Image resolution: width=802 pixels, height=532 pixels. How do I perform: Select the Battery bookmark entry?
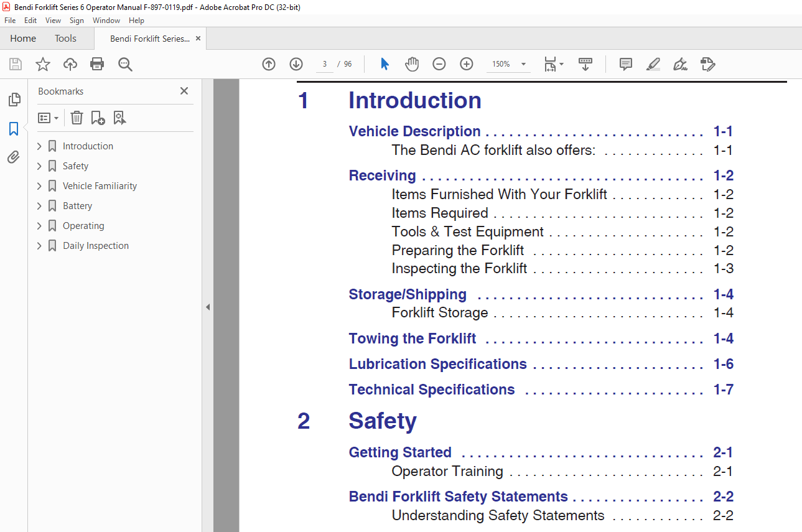77,206
